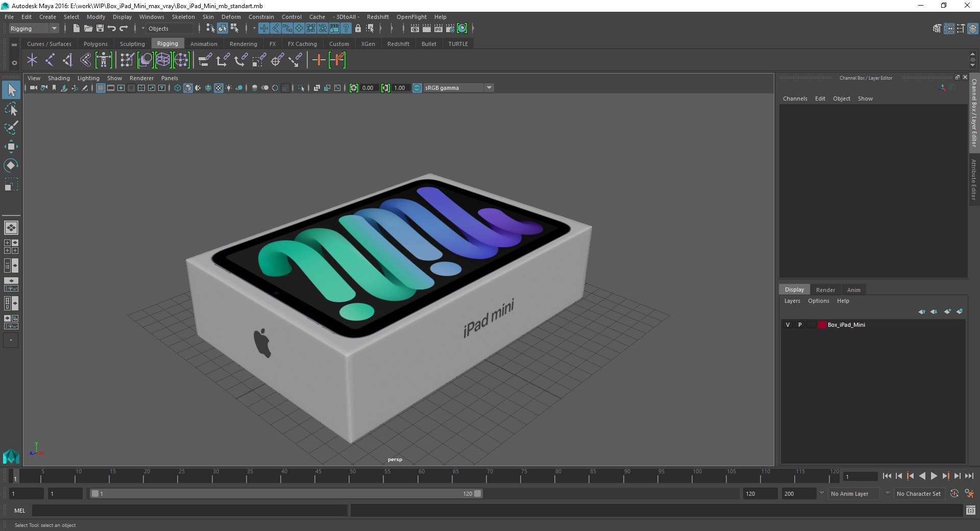980x531 pixels.
Task: Switch to four view layout
Action: pyautogui.click(x=11, y=247)
